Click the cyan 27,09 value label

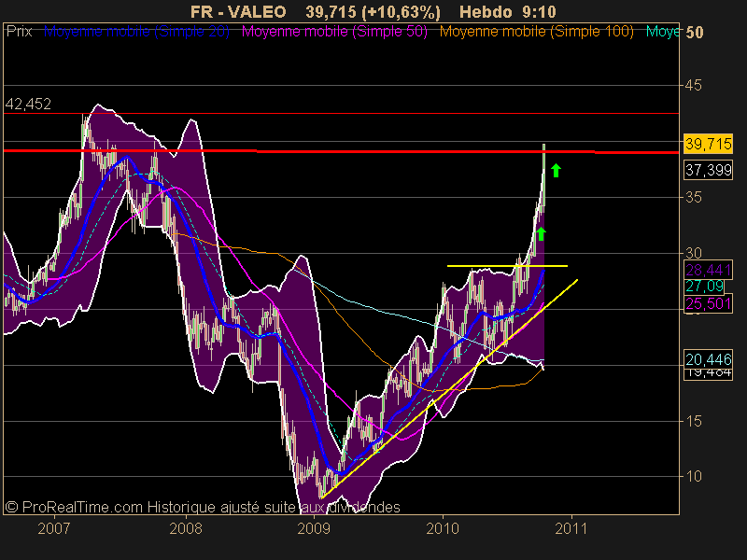tap(705, 287)
